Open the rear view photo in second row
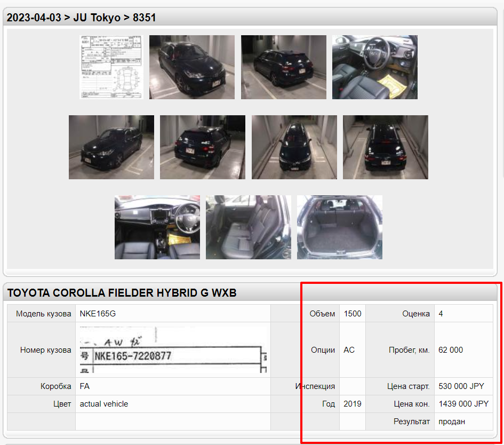Viewport: 504px width, 445px height. click(203, 147)
